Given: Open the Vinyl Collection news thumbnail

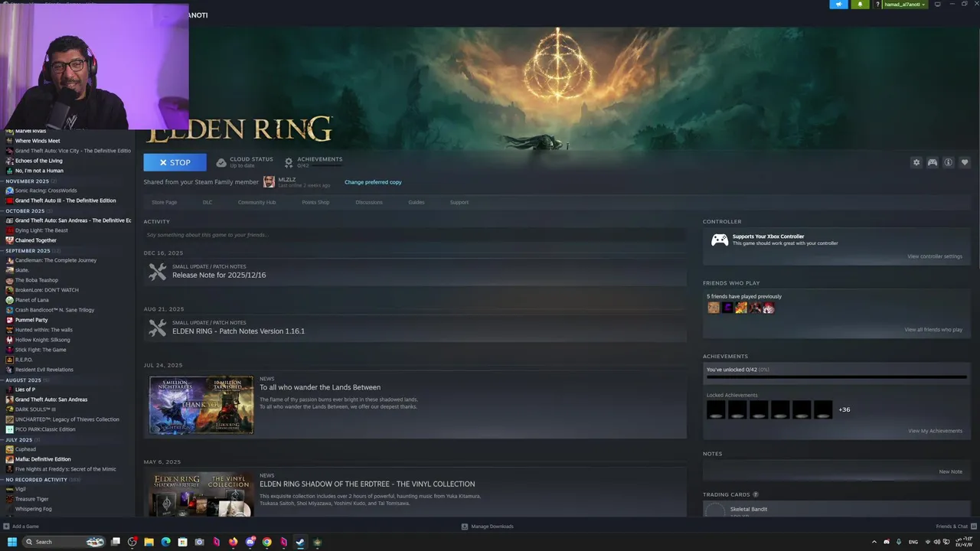Looking at the screenshot, I should [201, 494].
